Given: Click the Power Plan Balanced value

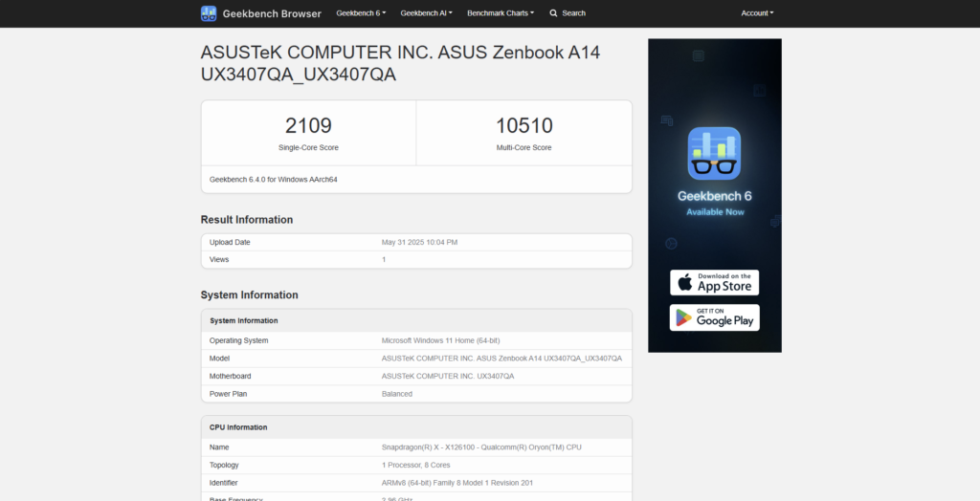Looking at the screenshot, I should [397, 394].
